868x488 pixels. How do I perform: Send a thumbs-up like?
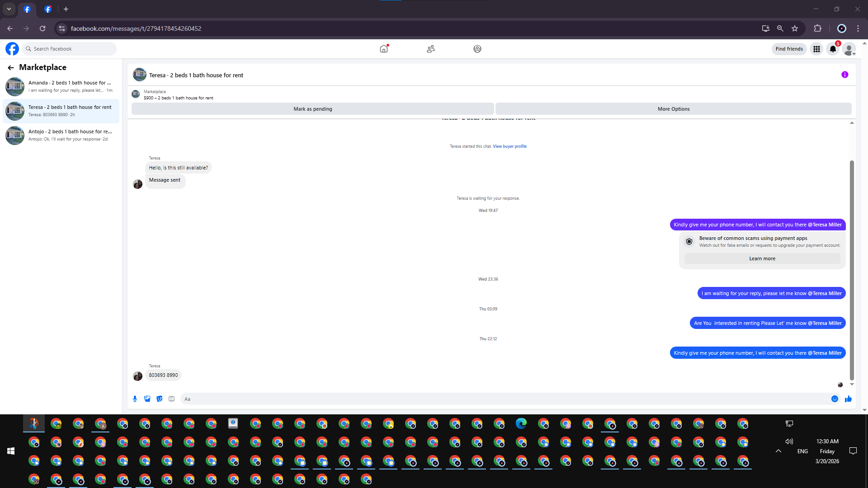pos(848,399)
